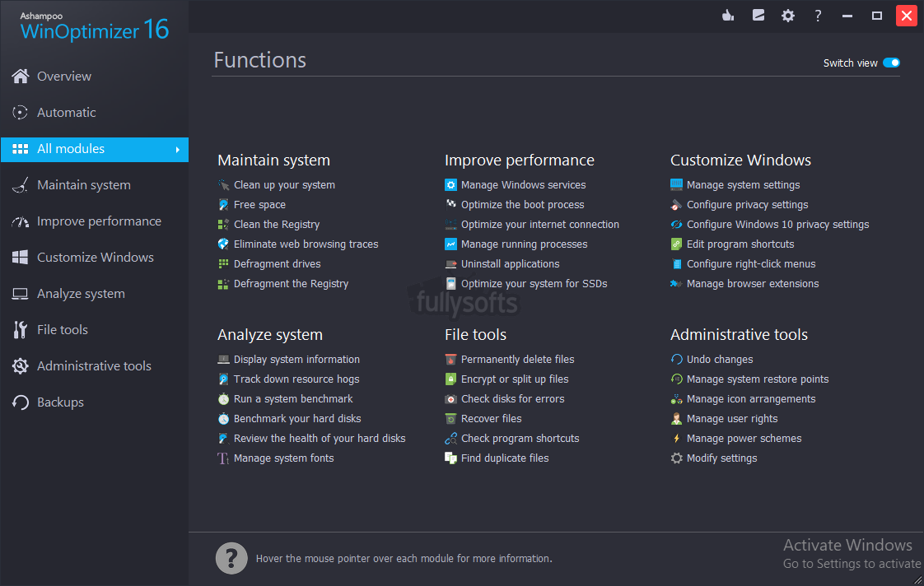924x586 pixels.
Task: Click the large question mark help icon
Action: pyautogui.click(x=231, y=558)
